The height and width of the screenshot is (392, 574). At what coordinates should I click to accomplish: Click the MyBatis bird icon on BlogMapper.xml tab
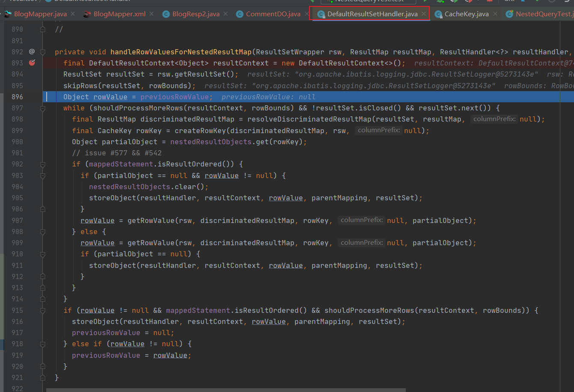coord(87,14)
